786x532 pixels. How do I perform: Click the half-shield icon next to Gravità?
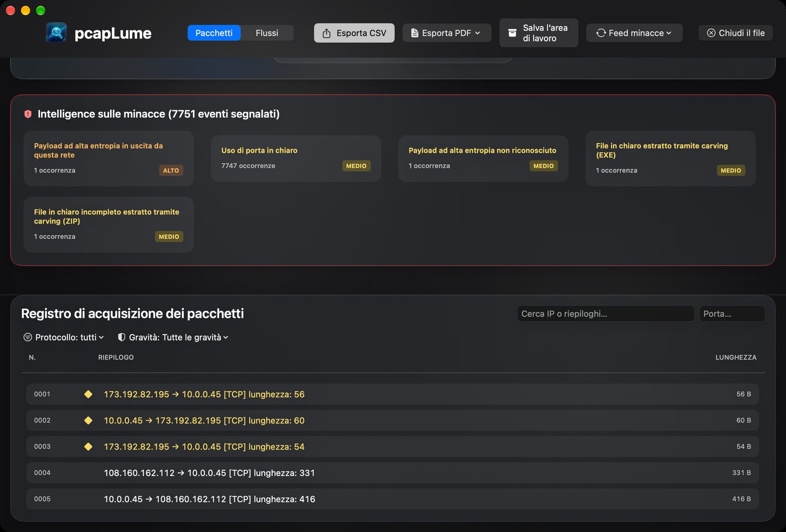tap(121, 337)
